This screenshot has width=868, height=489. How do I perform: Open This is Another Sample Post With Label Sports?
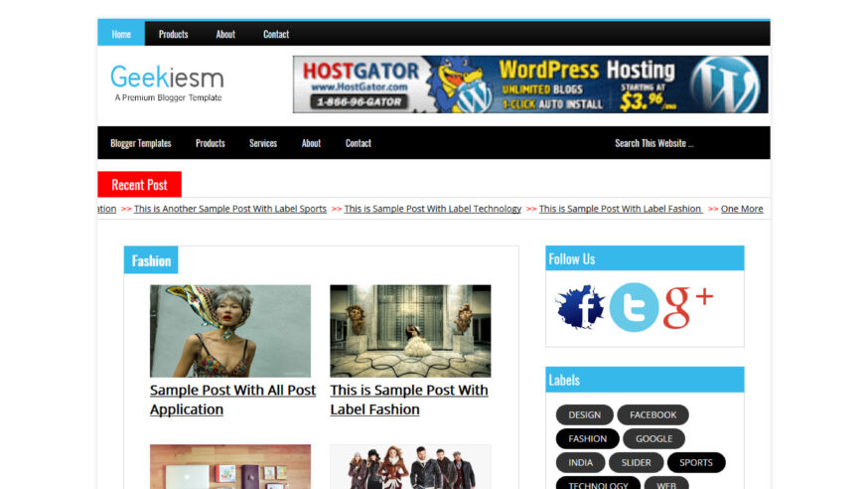[x=230, y=209]
